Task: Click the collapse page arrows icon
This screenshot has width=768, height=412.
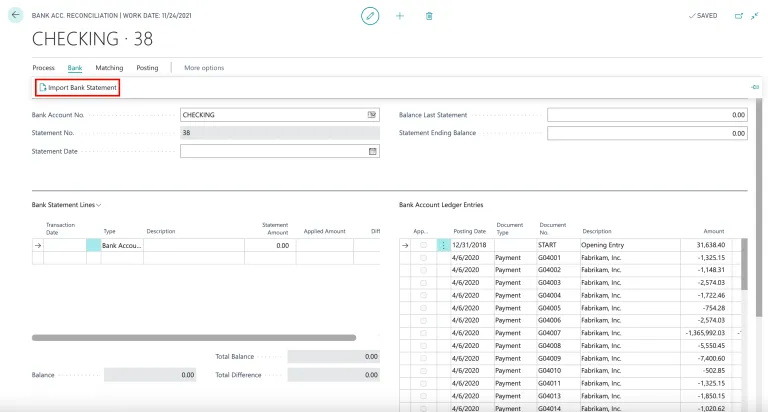Action: (x=755, y=16)
